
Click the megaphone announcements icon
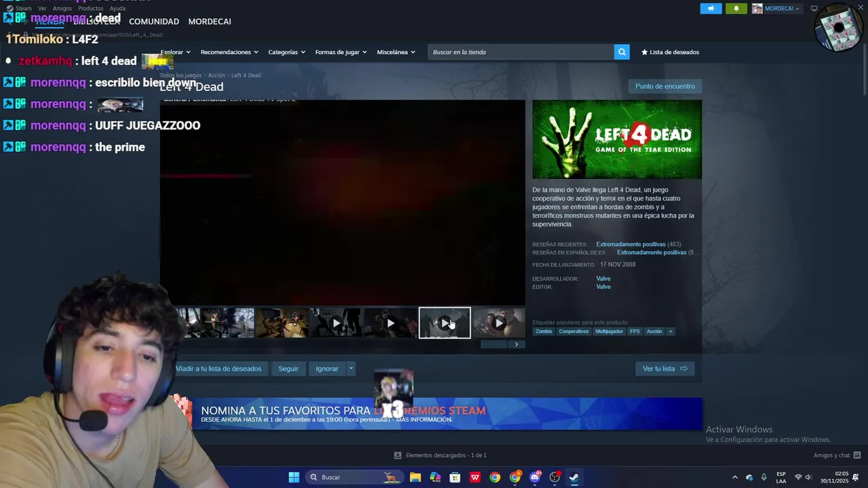(711, 9)
